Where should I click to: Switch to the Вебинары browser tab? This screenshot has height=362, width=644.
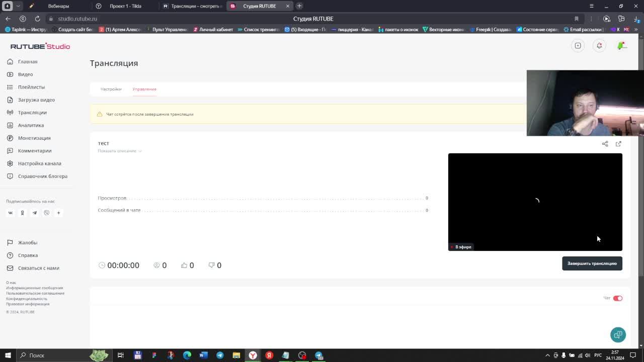tap(59, 6)
